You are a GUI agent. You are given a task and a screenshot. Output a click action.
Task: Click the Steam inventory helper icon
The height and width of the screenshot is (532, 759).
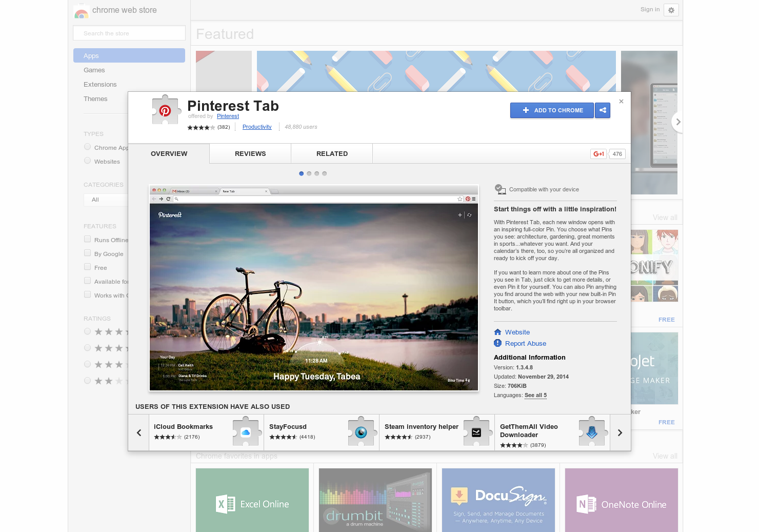pos(477,432)
